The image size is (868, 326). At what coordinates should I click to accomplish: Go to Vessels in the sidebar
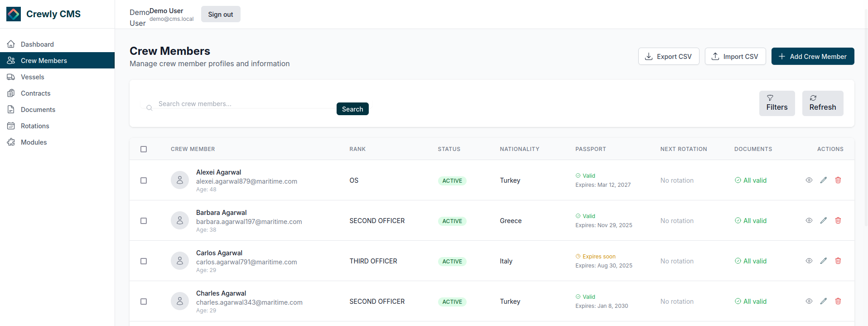57,77
